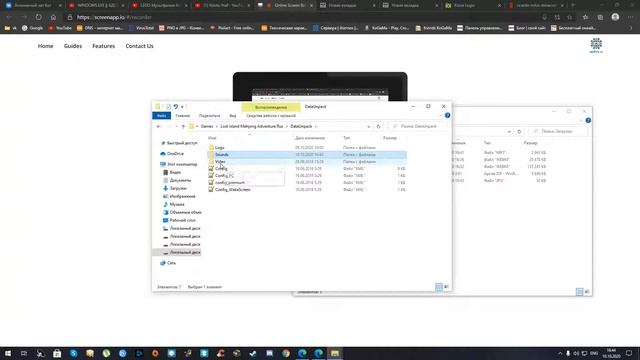640x360 pixels.
Task: Click the File Explorer icon on the taskbar
Action: click(335, 353)
